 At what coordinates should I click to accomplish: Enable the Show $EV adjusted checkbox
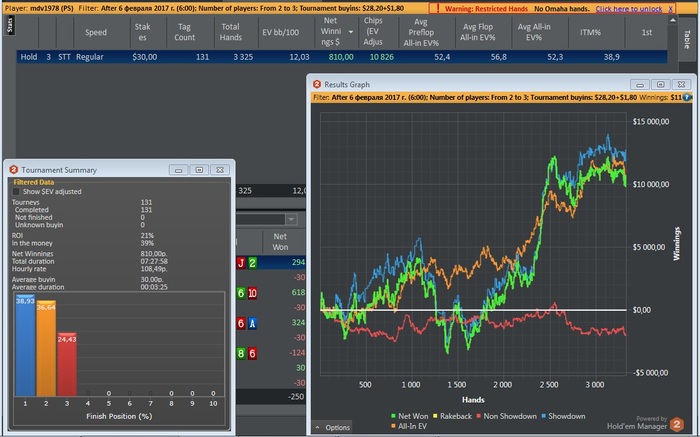click(x=16, y=191)
